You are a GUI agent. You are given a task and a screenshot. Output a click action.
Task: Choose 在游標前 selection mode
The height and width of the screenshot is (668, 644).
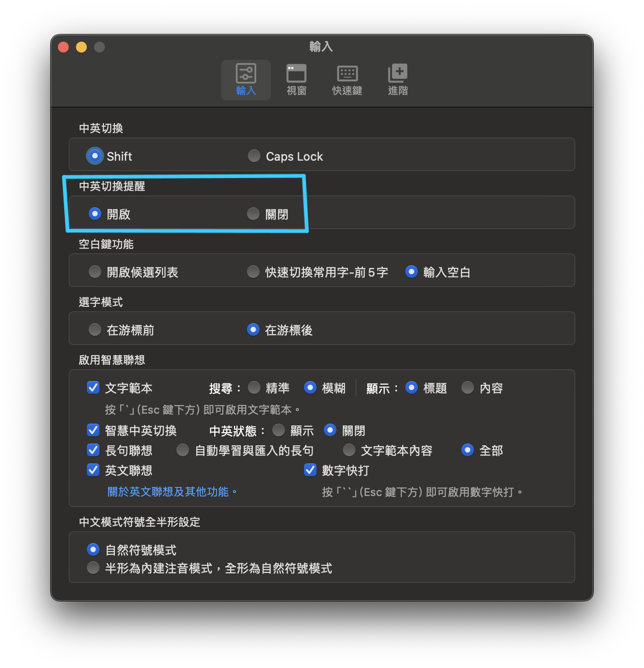pyautogui.click(x=95, y=330)
